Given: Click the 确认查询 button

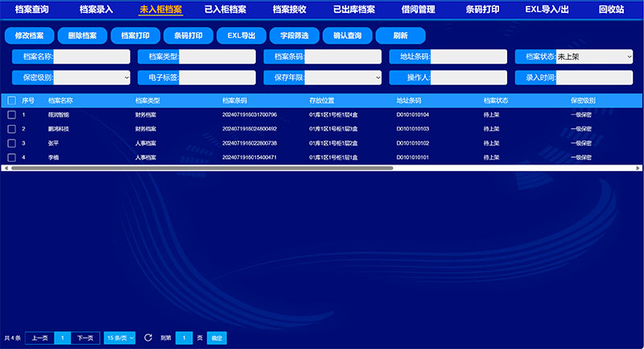Looking at the screenshot, I should click(347, 36).
